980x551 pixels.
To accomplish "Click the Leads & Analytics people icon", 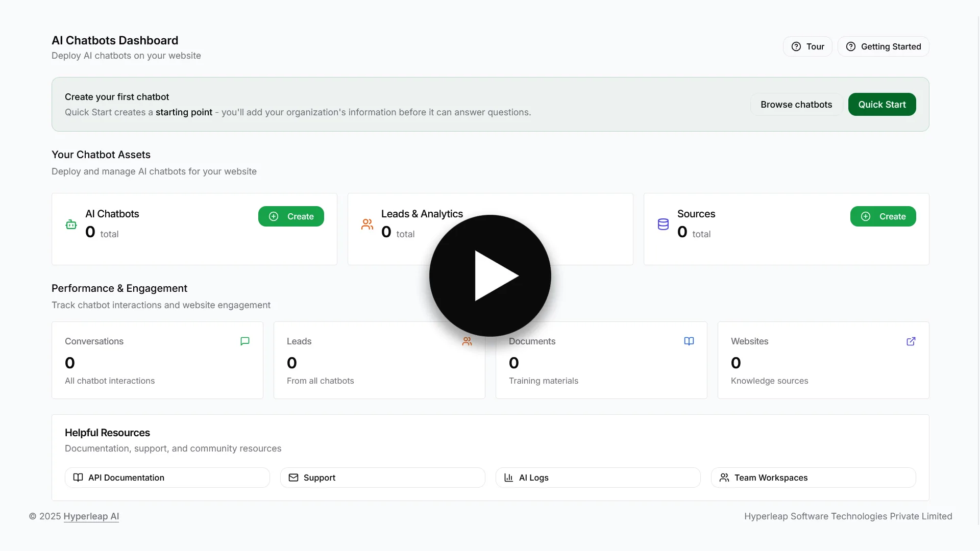I will (367, 224).
